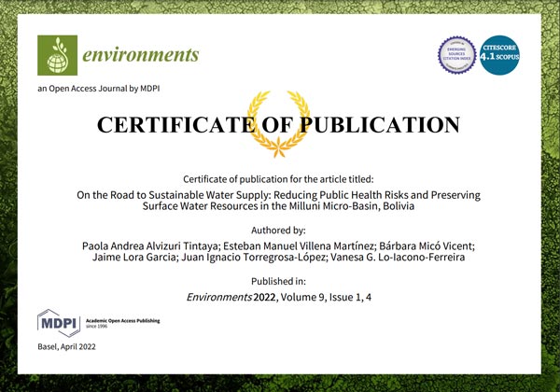560x392 pixels.
Task: Click the "Environments 2022, Volume 9" citation line
Action: point(279,297)
